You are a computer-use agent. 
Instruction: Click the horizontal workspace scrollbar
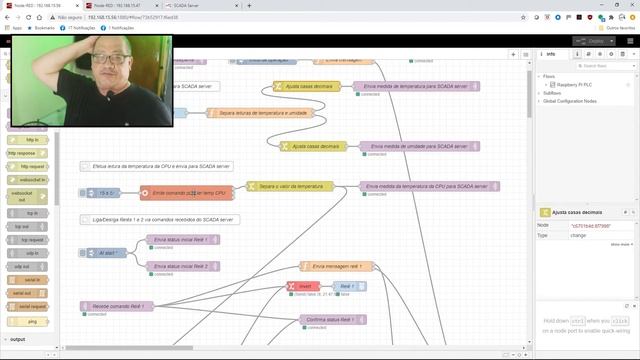click(x=129, y=348)
